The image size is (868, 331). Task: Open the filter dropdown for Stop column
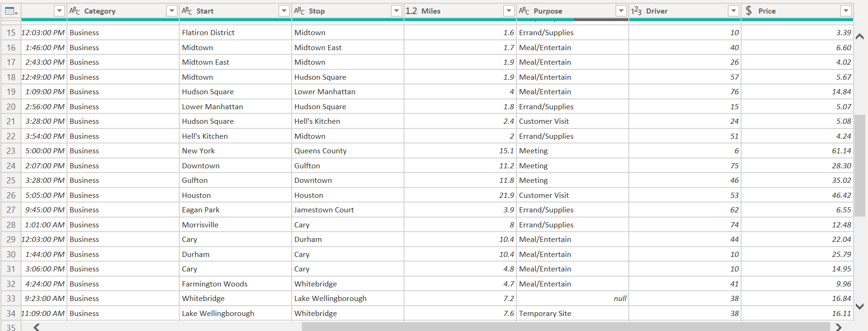[397, 11]
